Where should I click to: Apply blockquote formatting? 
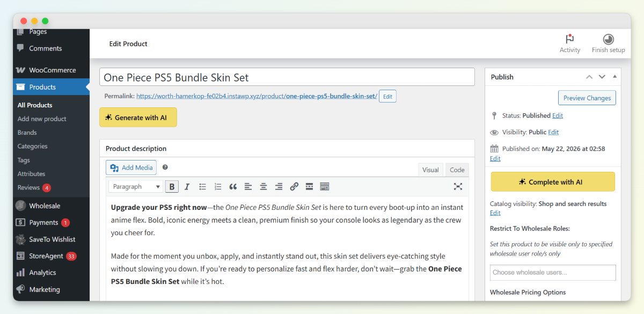point(233,187)
